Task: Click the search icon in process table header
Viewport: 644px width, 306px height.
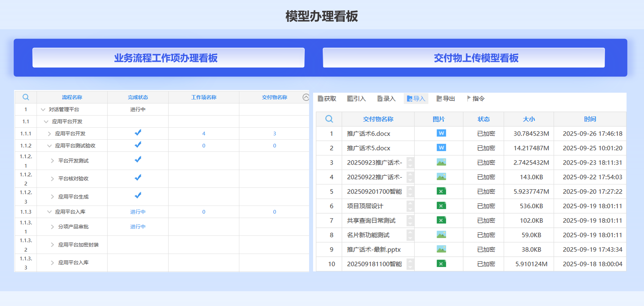Action: [26, 97]
